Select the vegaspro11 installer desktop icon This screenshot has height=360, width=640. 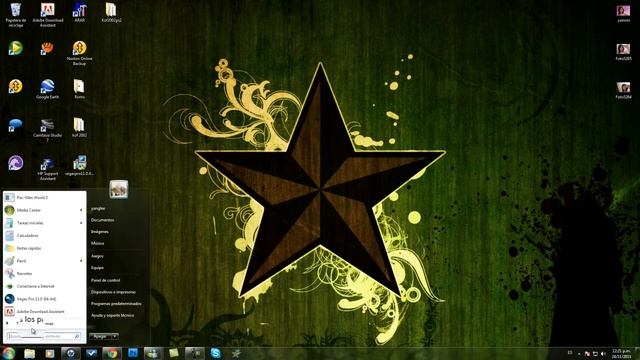[x=80, y=165]
